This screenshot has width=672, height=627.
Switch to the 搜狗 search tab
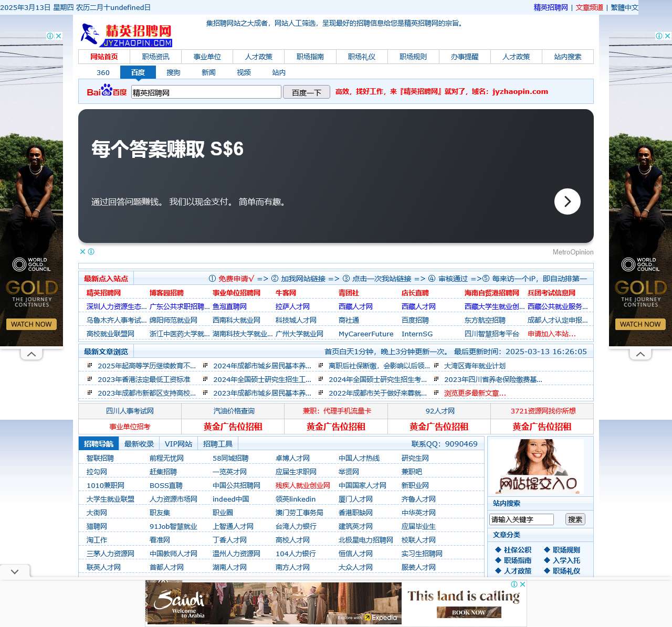173,72
